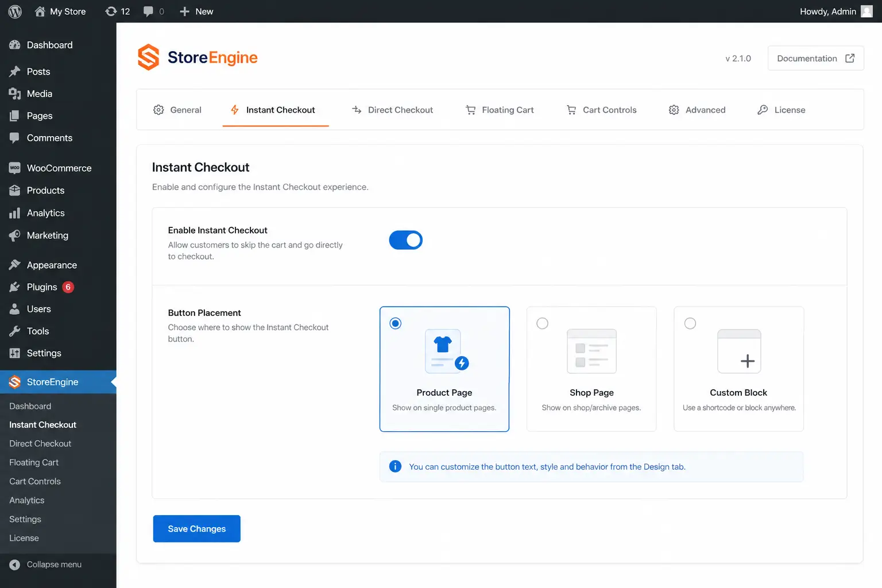Click the WooCommerce icon in sidebar
This screenshot has height=588, width=882.
point(15,168)
